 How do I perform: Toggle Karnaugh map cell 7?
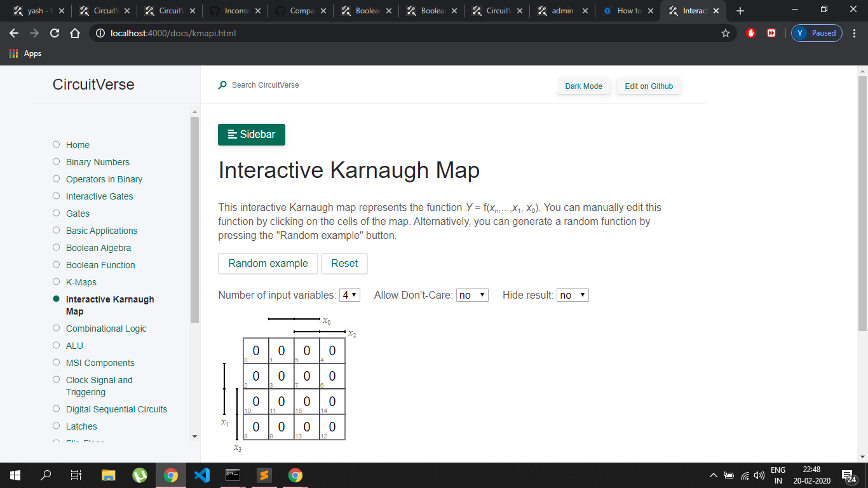coord(306,376)
